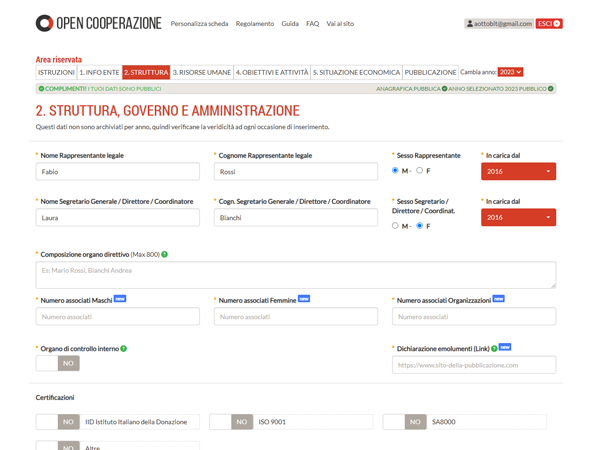Click the green check icon by Anagrafica Pubblica

point(444,89)
